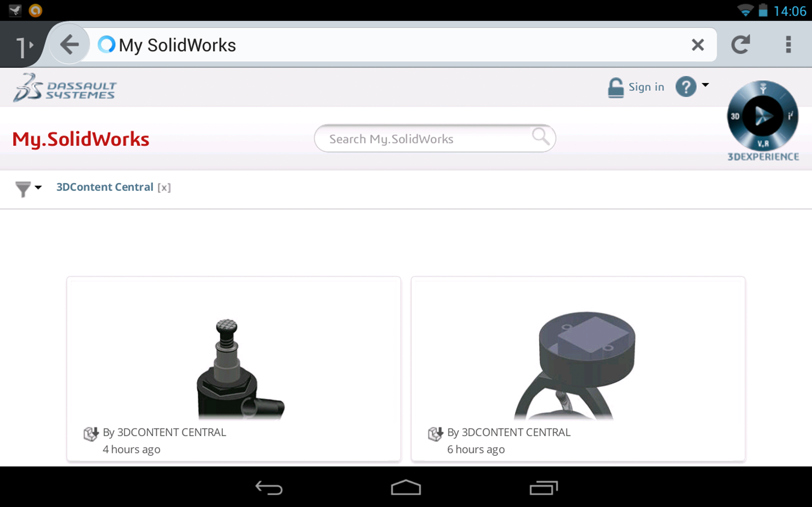
Task: Click download icon on 4 hours ago card
Action: click(91, 433)
